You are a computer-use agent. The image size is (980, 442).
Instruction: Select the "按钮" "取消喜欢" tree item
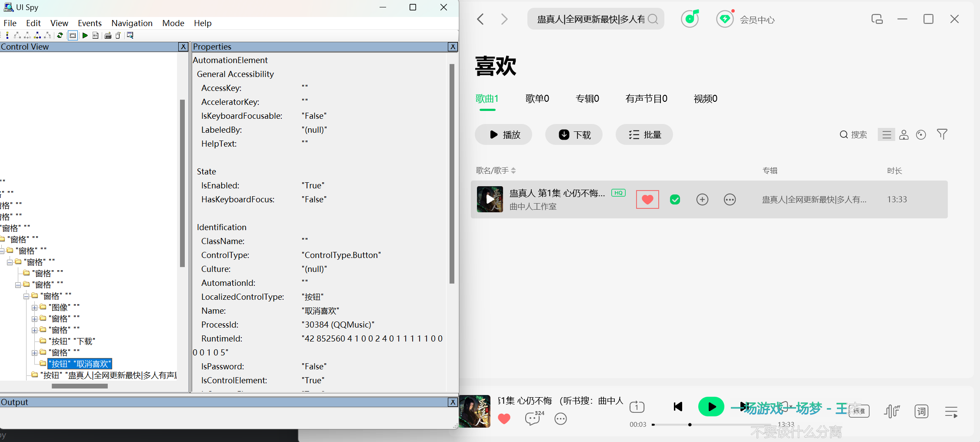point(80,364)
